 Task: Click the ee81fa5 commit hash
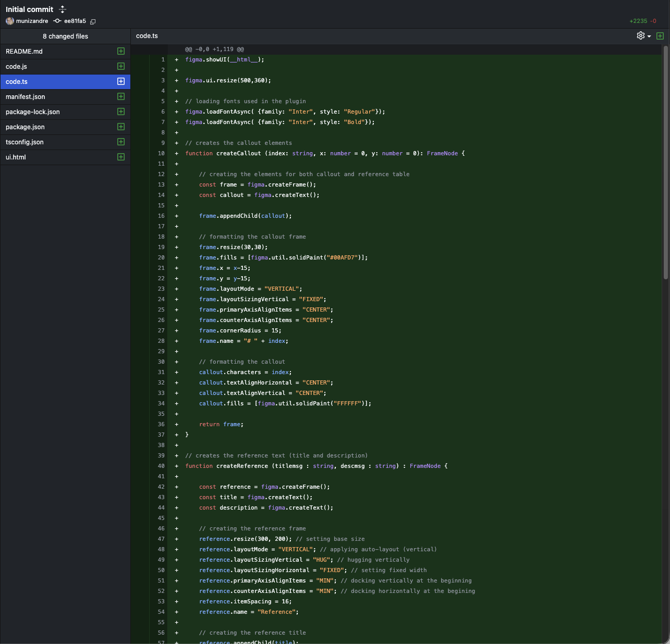75,21
